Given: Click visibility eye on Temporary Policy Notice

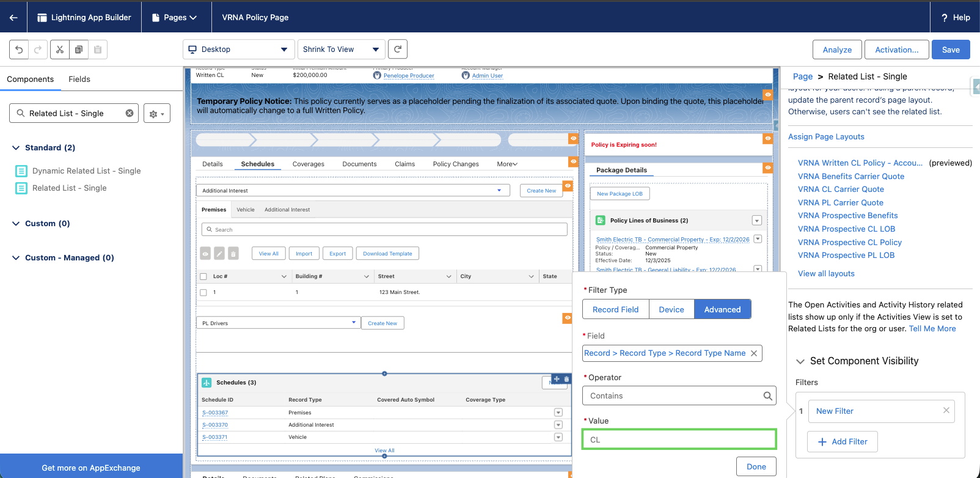Looking at the screenshot, I should click(x=768, y=95).
